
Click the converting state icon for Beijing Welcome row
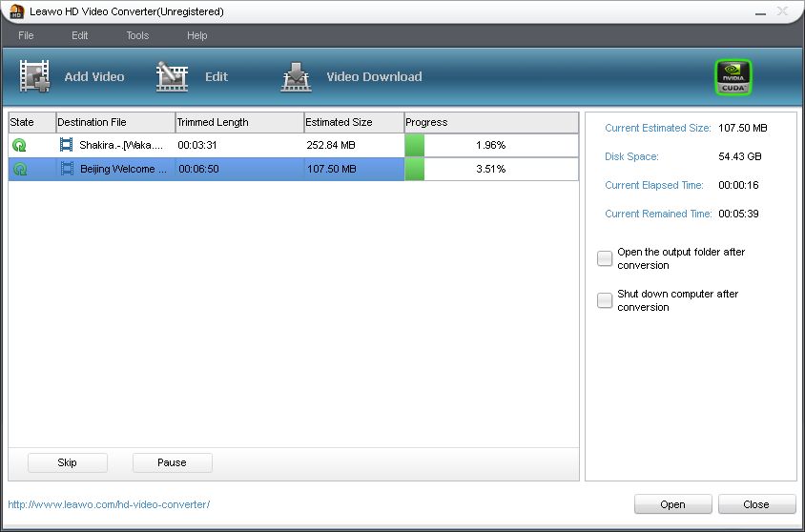[x=20, y=169]
